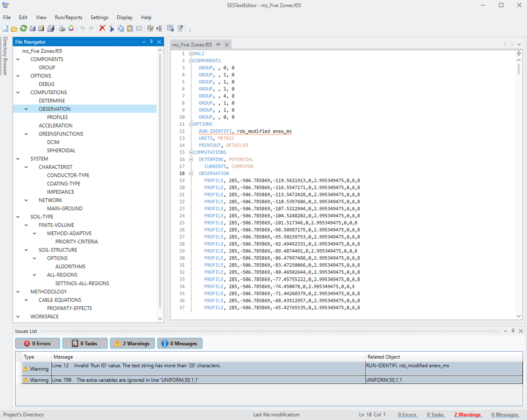
Task: Collapse the SOIL-TYPE tree node
Action: pos(18,217)
